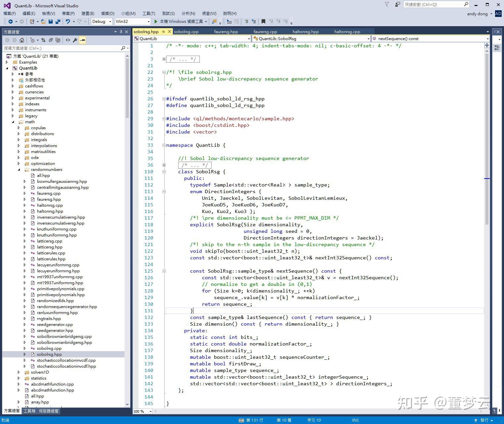Click the Save All toolbar icon
Viewport: 504px width, 424px height.
click(x=58, y=22)
